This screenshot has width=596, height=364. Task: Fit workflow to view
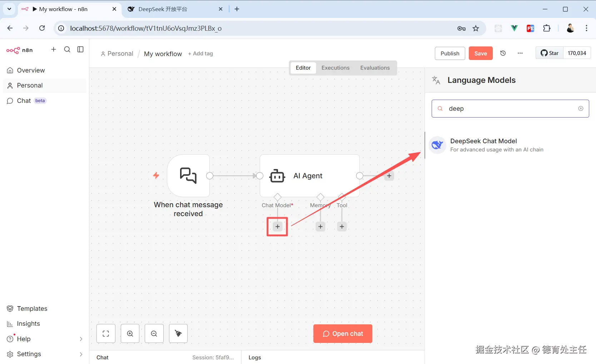click(106, 334)
